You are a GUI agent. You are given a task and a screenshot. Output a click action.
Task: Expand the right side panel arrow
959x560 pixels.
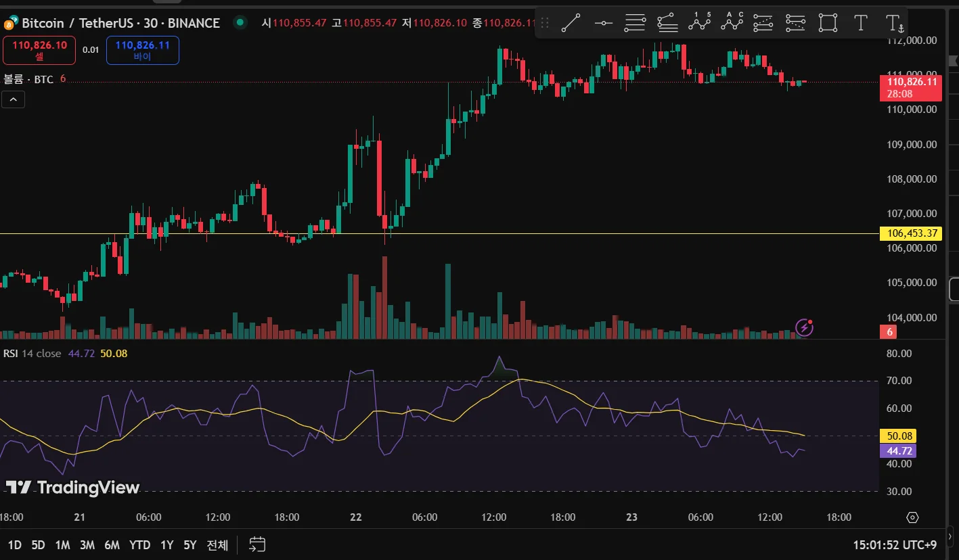tap(951, 536)
